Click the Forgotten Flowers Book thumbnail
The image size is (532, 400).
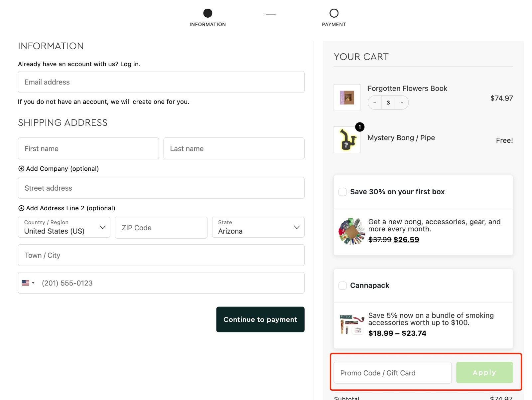coord(347,97)
